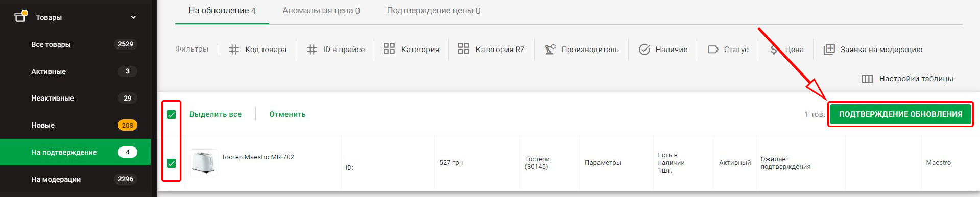This screenshot has width=980, height=197.
Task: Click the ПОДТВЕРЖДЕНИЕ ОБНОВЛЕНИЯ button
Action: (x=900, y=114)
